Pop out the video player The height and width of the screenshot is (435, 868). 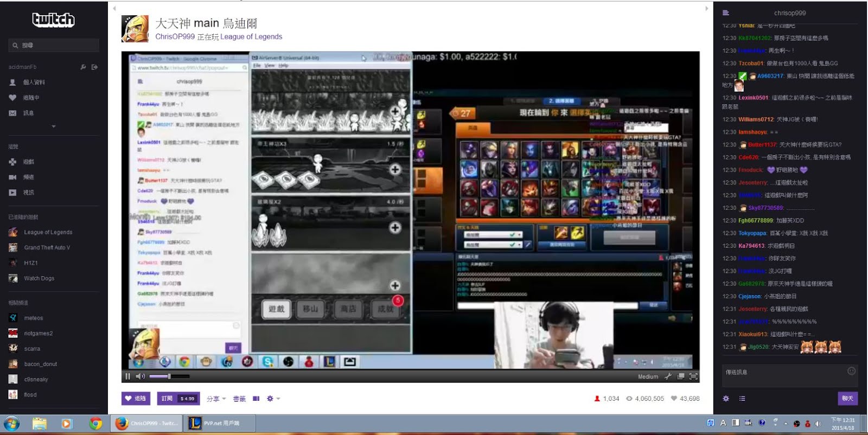(x=681, y=376)
